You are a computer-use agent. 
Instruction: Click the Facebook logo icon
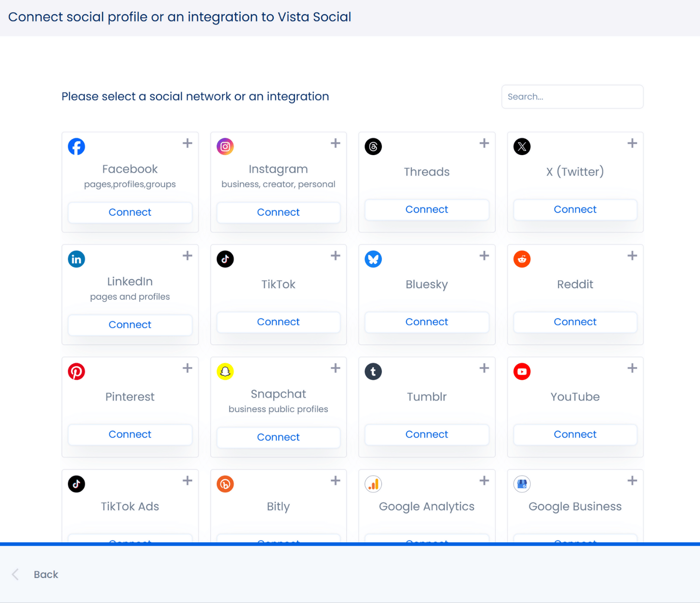pos(76,147)
